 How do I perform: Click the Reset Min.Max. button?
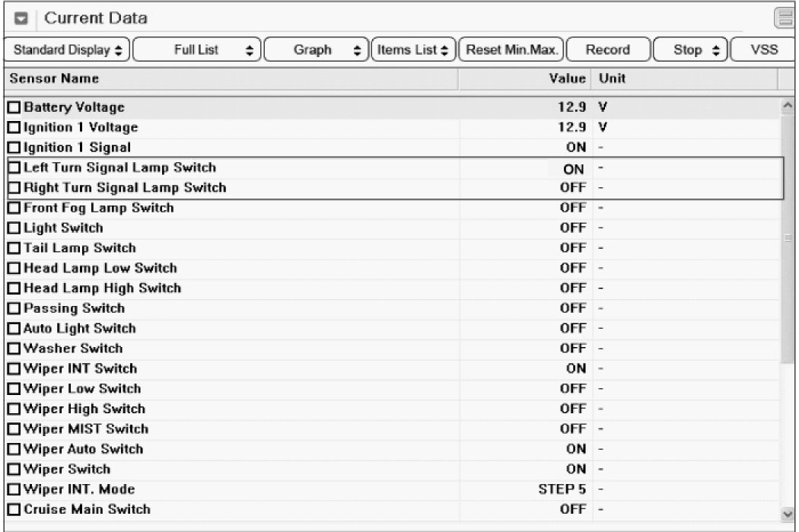(511, 50)
